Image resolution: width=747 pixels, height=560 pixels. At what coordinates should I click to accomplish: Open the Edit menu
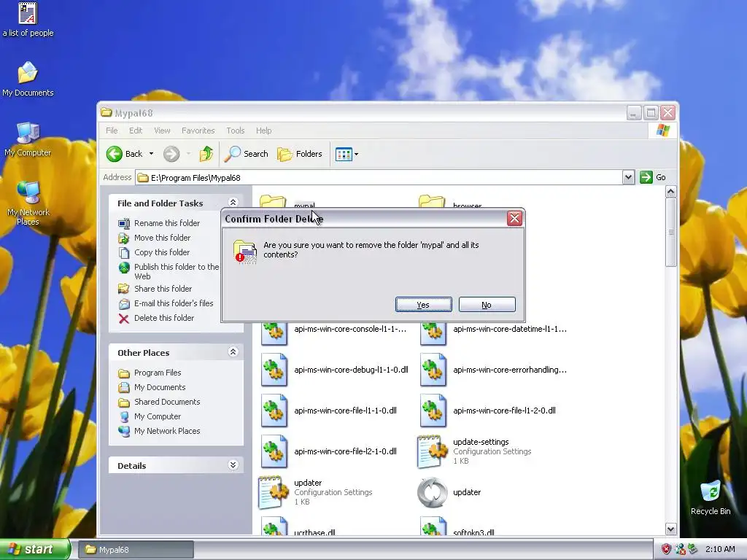136,131
